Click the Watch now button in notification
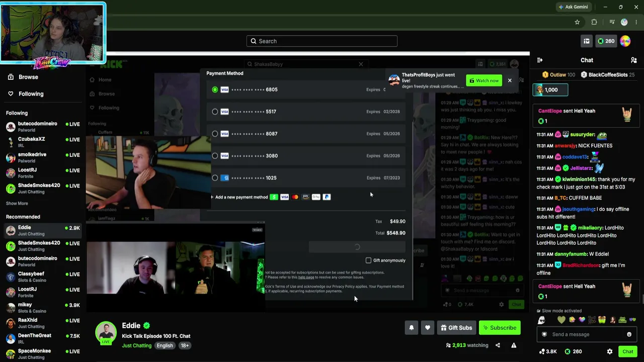This screenshot has width=644, height=362. (484, 80)
